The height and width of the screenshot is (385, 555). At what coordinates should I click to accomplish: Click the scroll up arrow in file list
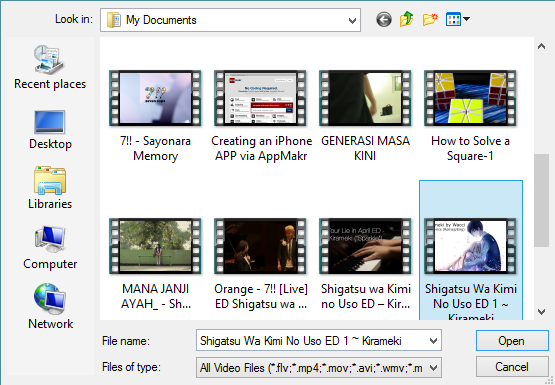pos(541,46)
